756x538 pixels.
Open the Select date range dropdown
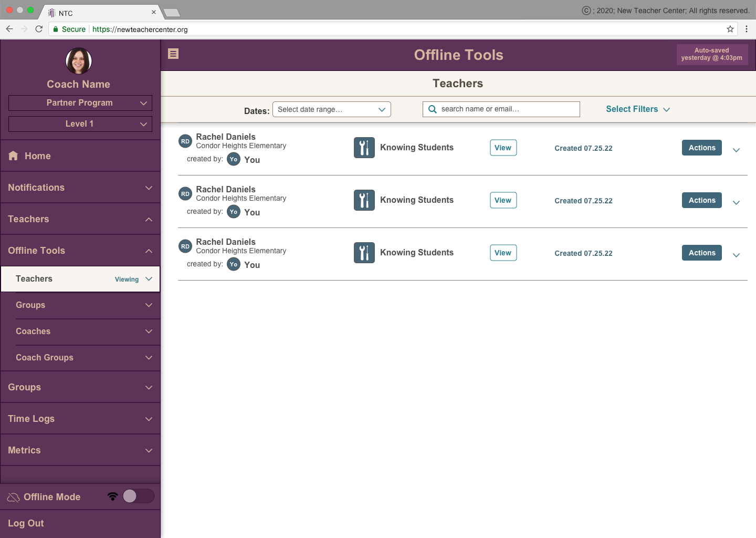(332, 109)
